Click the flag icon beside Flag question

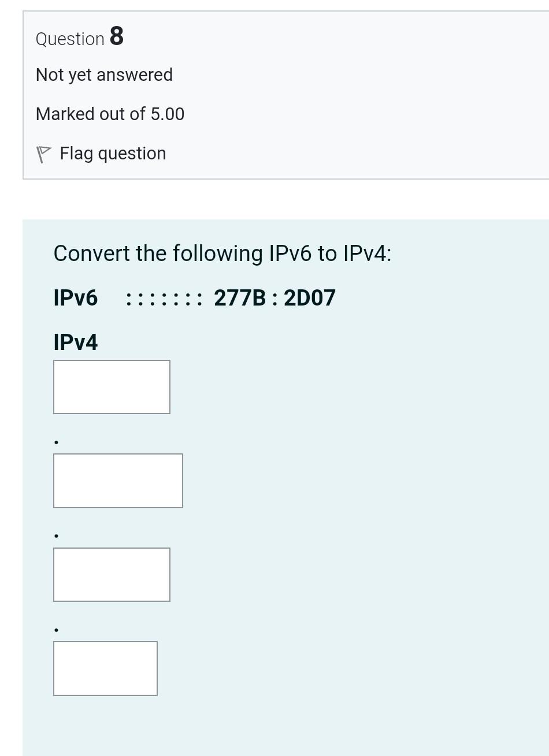tap(44, 154)
